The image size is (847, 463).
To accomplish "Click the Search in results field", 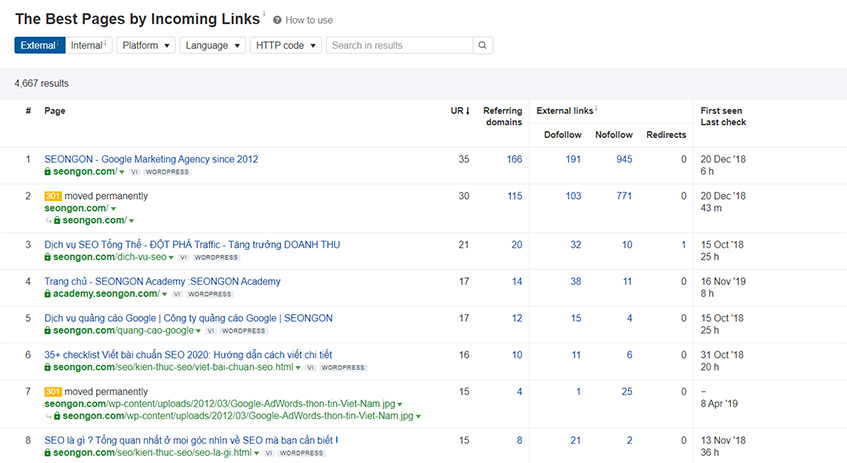I will [x=400, y=45].
